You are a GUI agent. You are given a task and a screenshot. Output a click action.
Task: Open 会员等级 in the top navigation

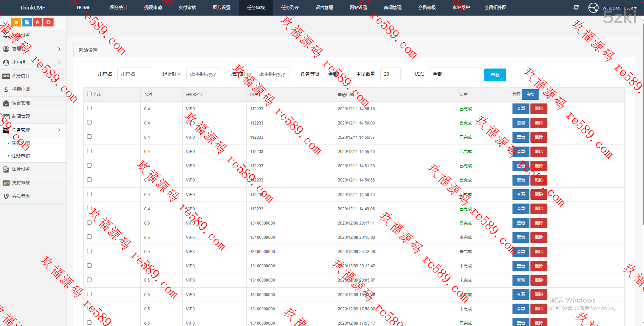point(427,7)
